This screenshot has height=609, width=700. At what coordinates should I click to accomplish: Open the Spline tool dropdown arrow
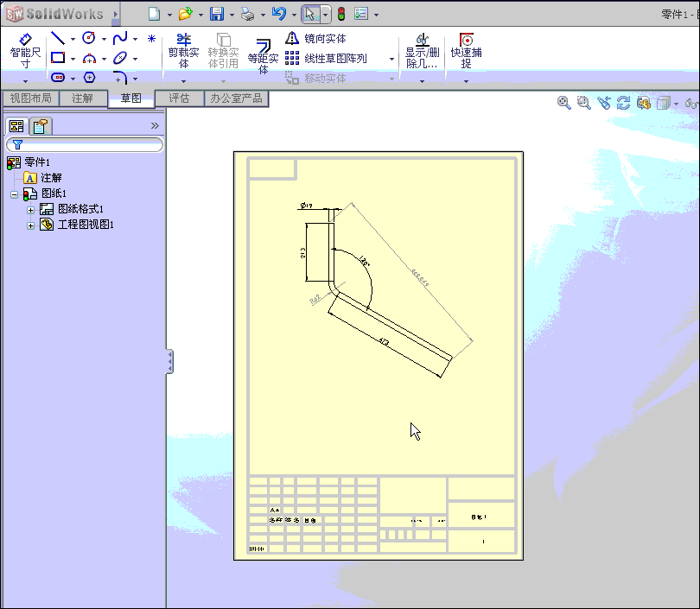point(136,39)
